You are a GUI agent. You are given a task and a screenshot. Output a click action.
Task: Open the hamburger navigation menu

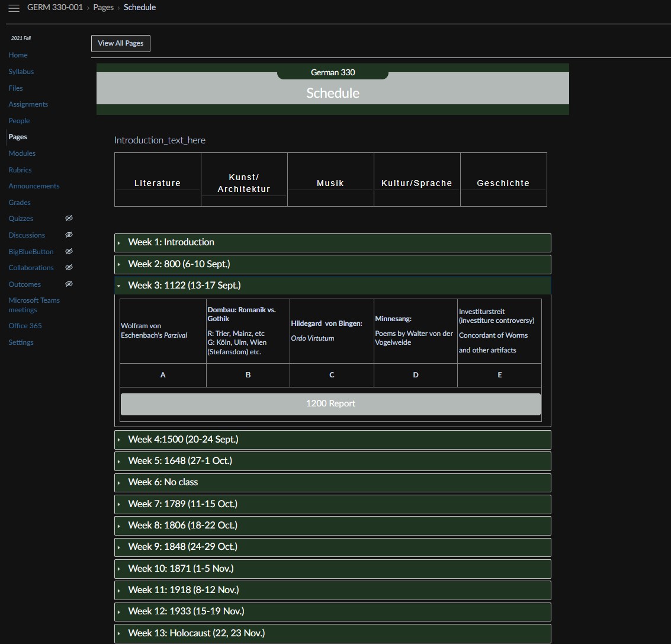[14, 8]
